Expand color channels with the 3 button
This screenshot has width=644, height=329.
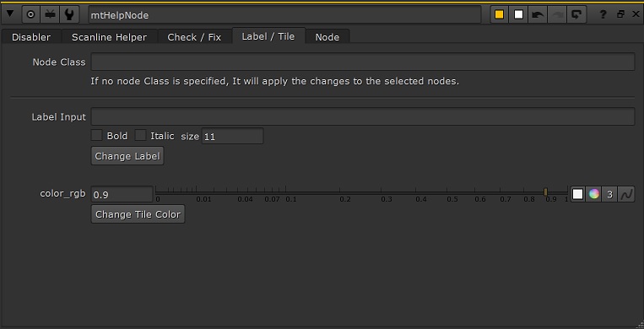tap(610, 194)
